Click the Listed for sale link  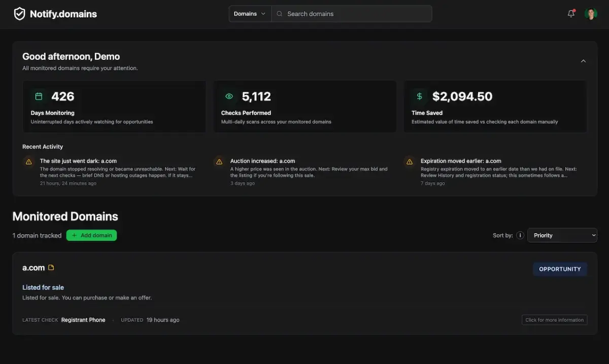point(43,287)
